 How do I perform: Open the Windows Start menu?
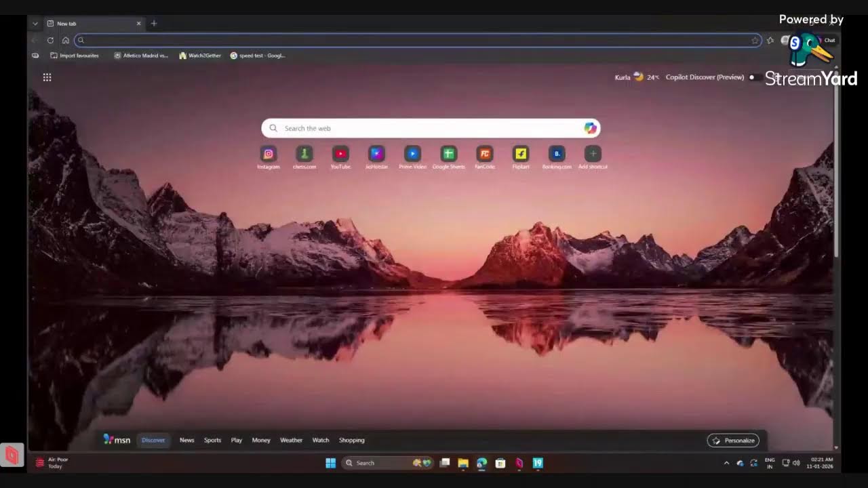[330, 463]
